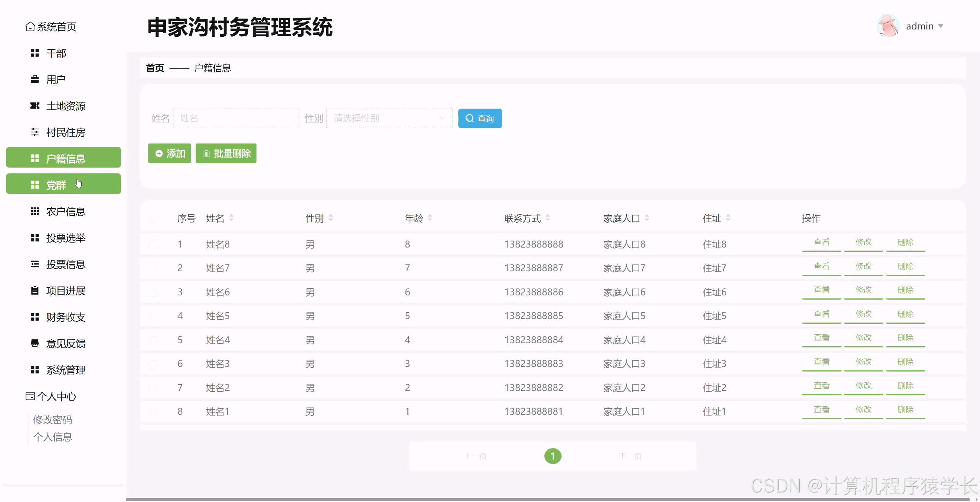Image resolution: width=980 pixels, height=502 pixels.
Task: Click the list icon beside 投票信息
Action: (x=35, y=264)
